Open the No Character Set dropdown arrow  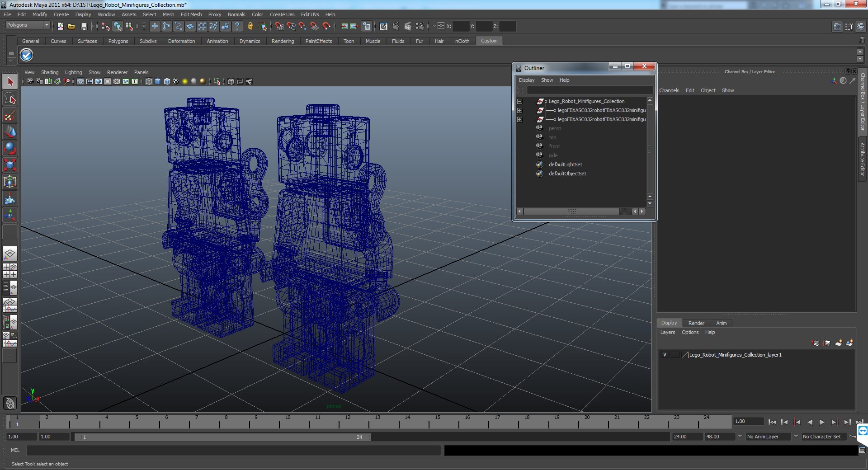coord(796,437)
